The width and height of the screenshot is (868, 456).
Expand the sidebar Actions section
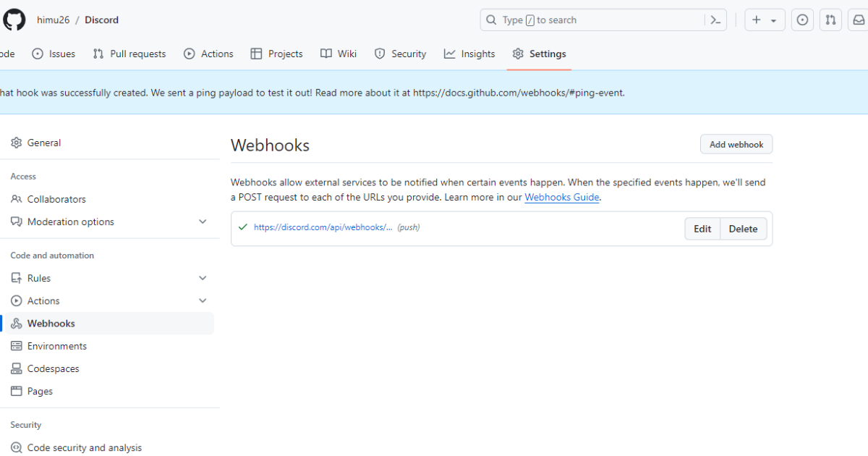click(x=203, y=300)
